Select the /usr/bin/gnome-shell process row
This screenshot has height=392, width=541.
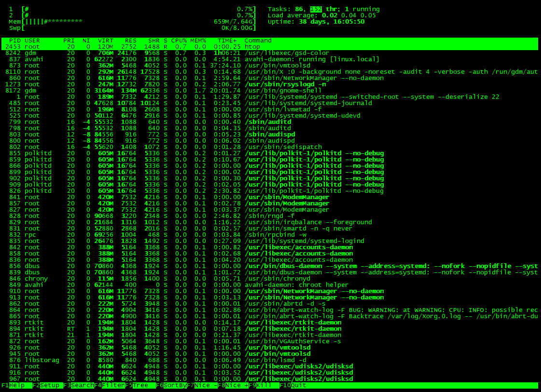tap(270, 91)
